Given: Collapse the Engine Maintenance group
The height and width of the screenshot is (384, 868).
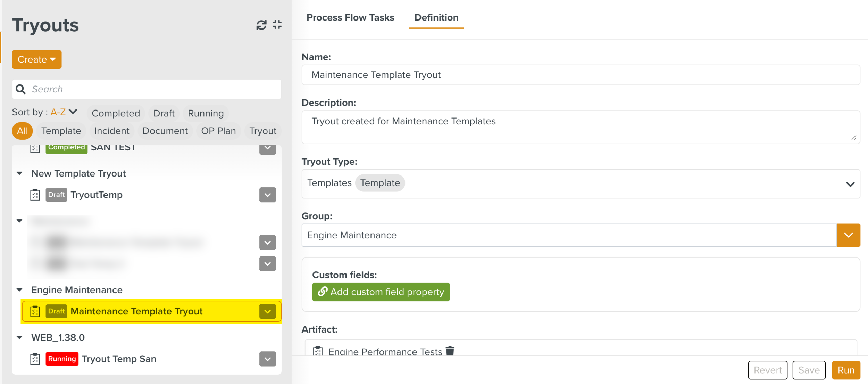Looking at the screenshot, I should click(x=20, y=290).
